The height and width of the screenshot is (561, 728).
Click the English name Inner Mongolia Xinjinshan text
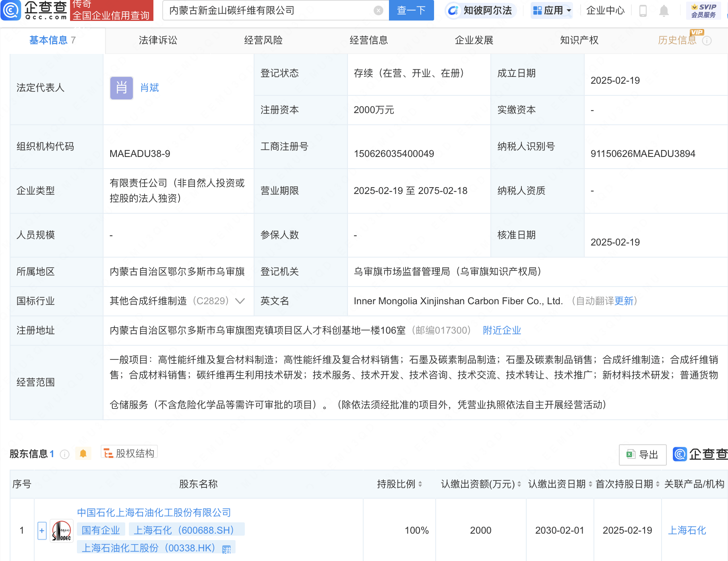click(458, 301)
